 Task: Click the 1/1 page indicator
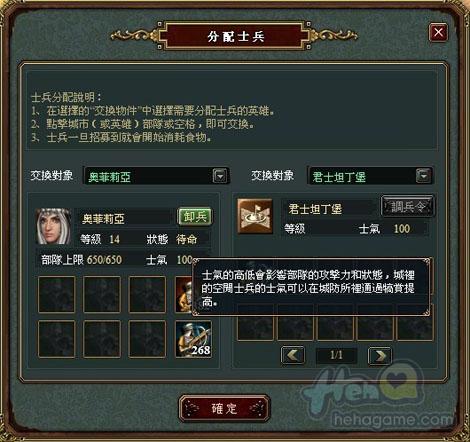coord(336,355)
